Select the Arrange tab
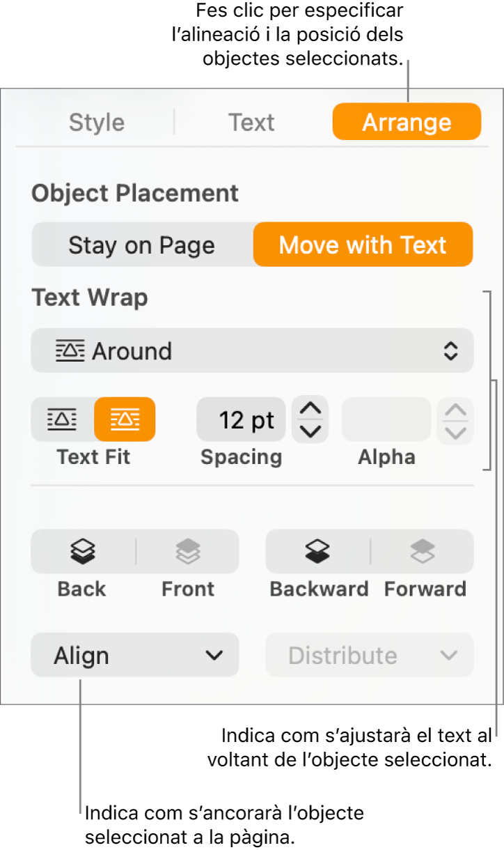 pyautogui.click(x=407, y=123)
